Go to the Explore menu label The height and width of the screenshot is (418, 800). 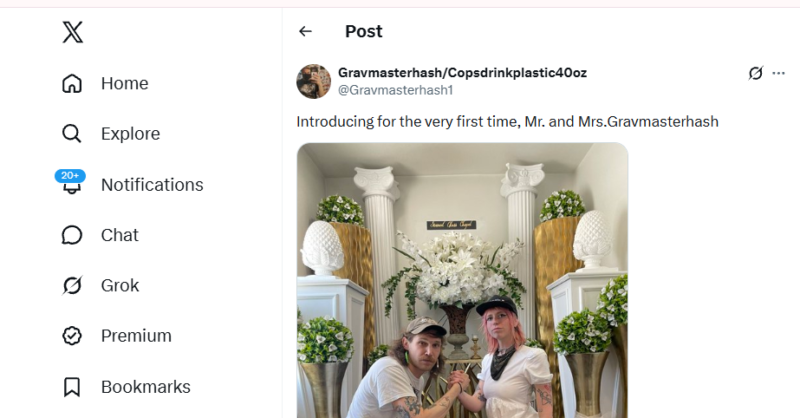tap(131, 134)
